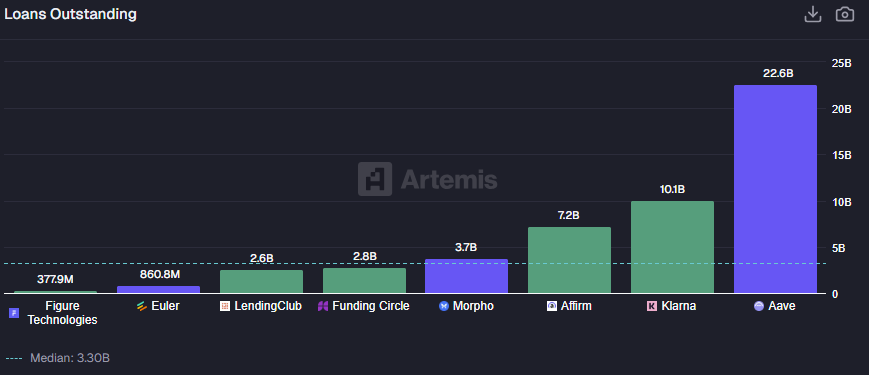Click the Loans Outstanding chart title

coord(70,14)
